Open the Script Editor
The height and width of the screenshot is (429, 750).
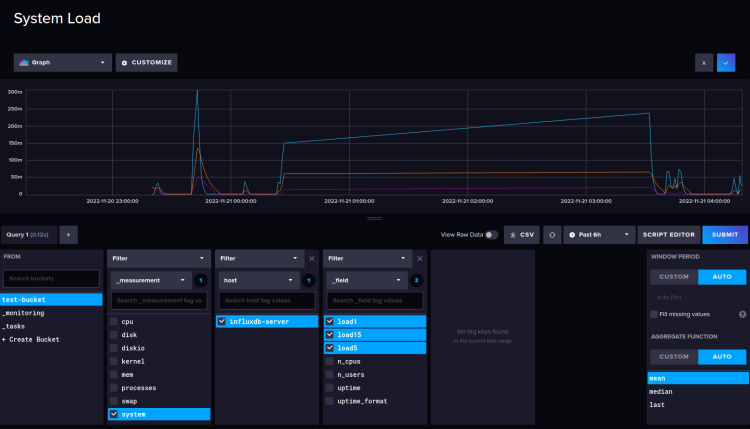pos(669,234)
